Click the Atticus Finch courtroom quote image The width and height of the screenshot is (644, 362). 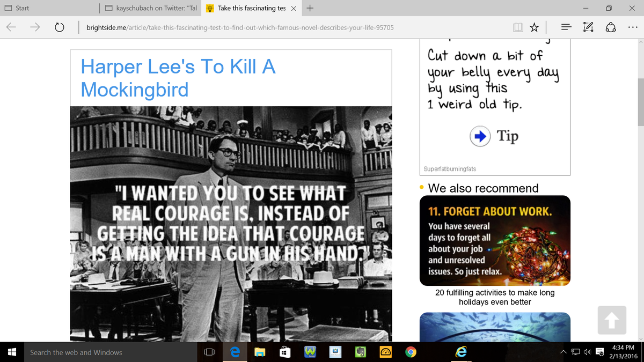pos(231,224)
